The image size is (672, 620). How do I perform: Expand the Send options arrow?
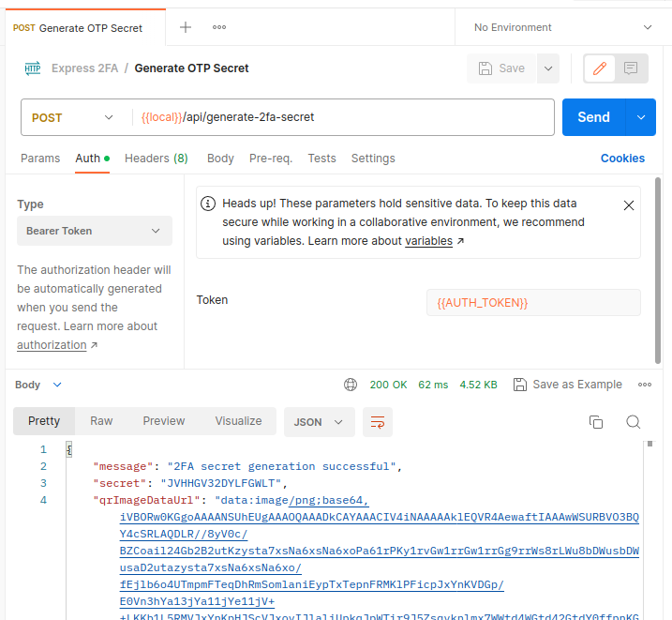(x=641, y=117)
